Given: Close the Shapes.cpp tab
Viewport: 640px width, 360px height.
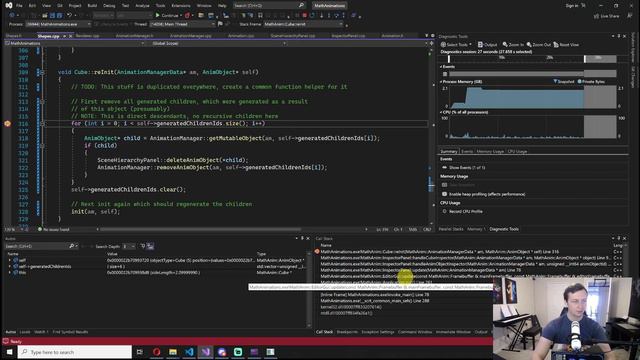Looking at the screenshot, I should pos(70,36).
